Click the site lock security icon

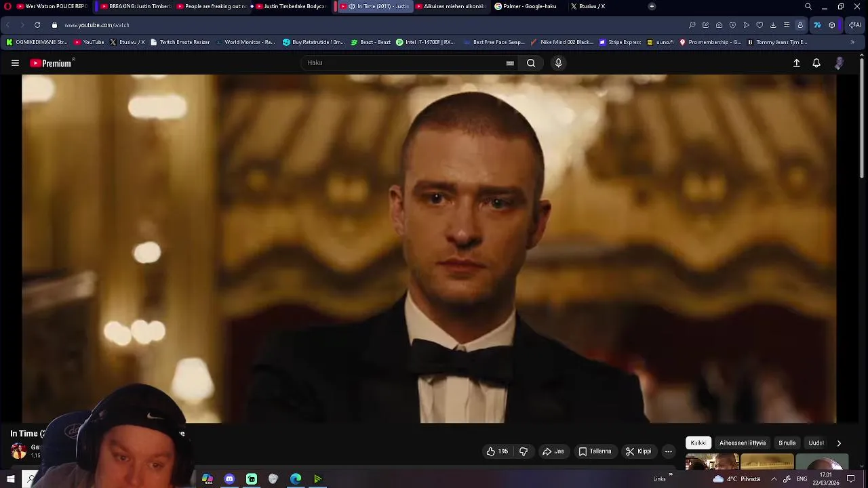tap(54, 25)
